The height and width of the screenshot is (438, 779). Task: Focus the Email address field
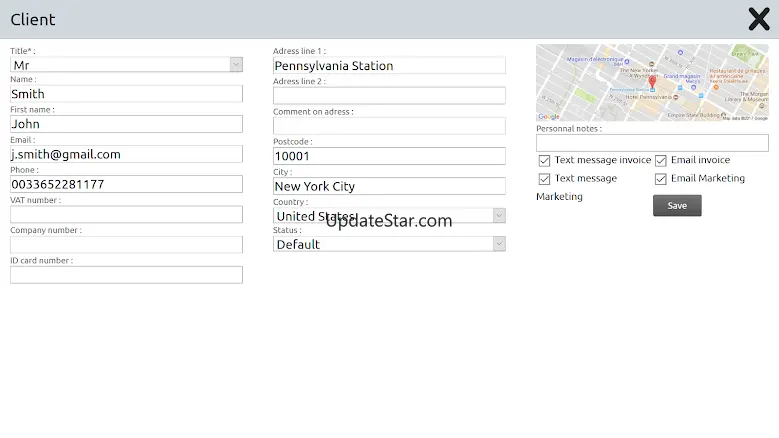click(126, 154)
